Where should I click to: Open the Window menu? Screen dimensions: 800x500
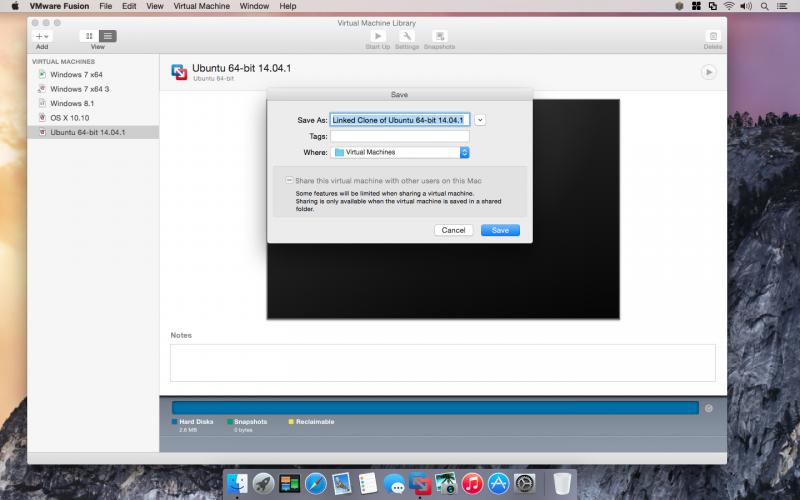coord(254,6)
